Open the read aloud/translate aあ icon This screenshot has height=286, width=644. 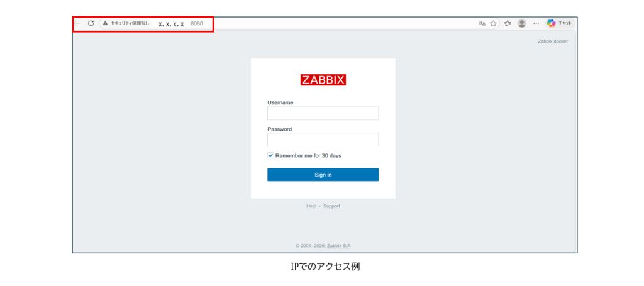click(x=482, y=23)
